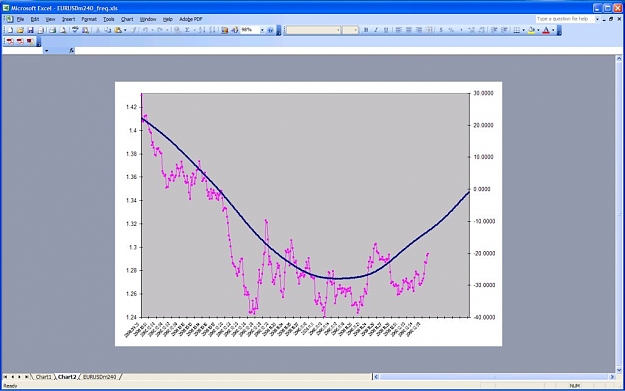
Task: Click the vertical scrollbar up arrow
Action: click(x=619, y=59)
